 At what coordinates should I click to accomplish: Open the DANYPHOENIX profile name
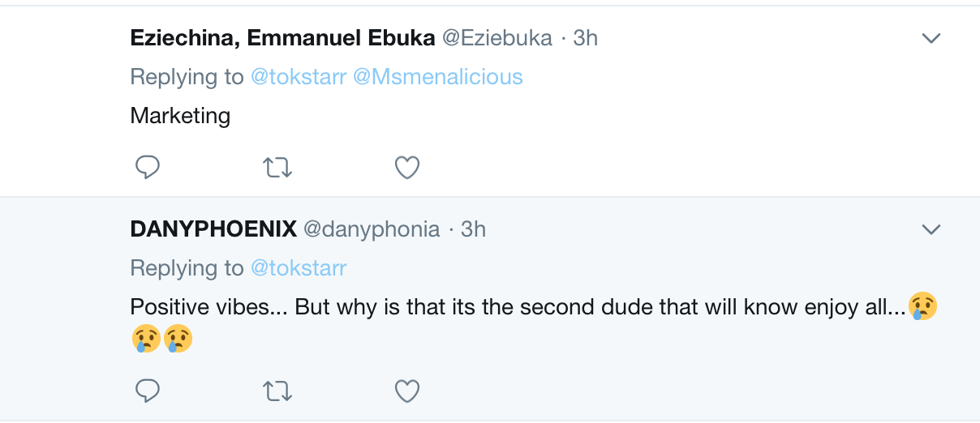[213, 229]
